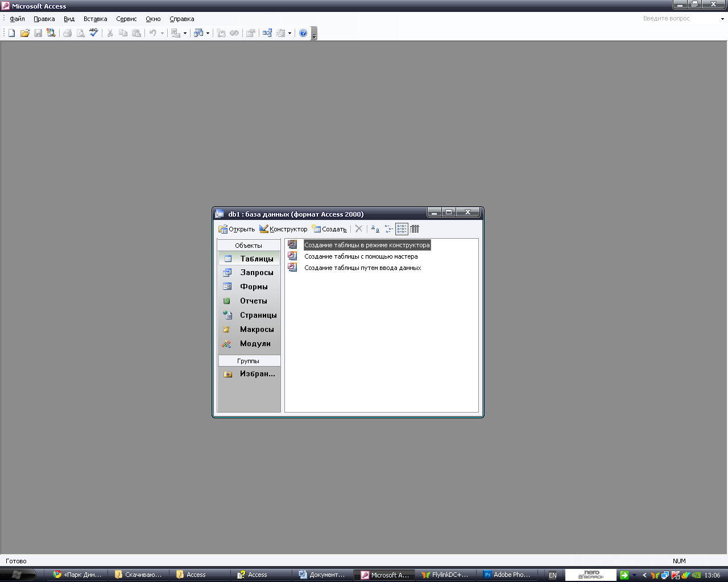
Task: Click Открыть in the db1 window
Action: (237, 229)
